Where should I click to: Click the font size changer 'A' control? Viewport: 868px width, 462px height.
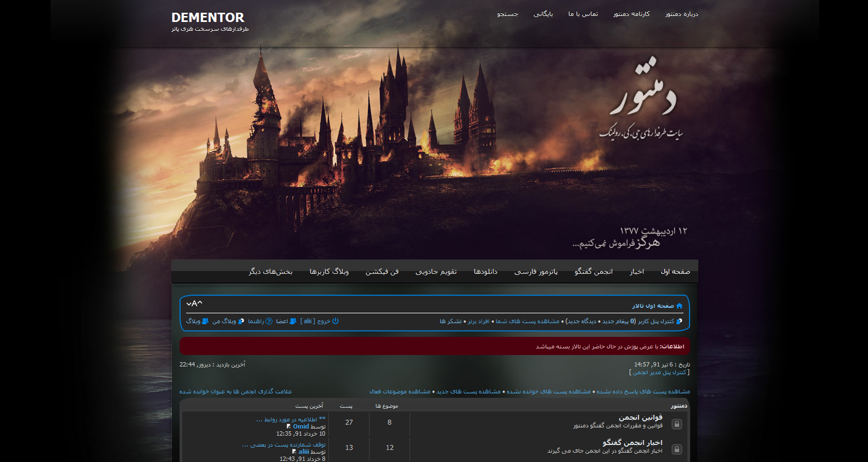pyautogui.click(x=194, y=303)
